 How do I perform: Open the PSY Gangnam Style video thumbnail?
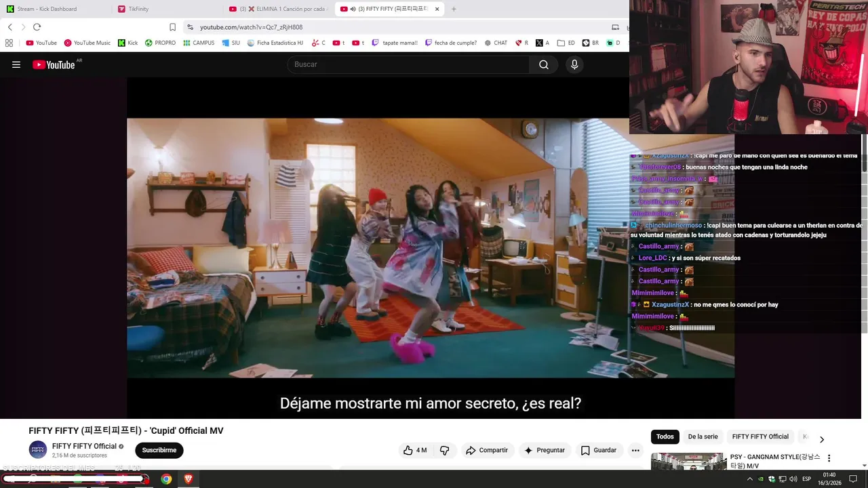(x=688, y=461)
